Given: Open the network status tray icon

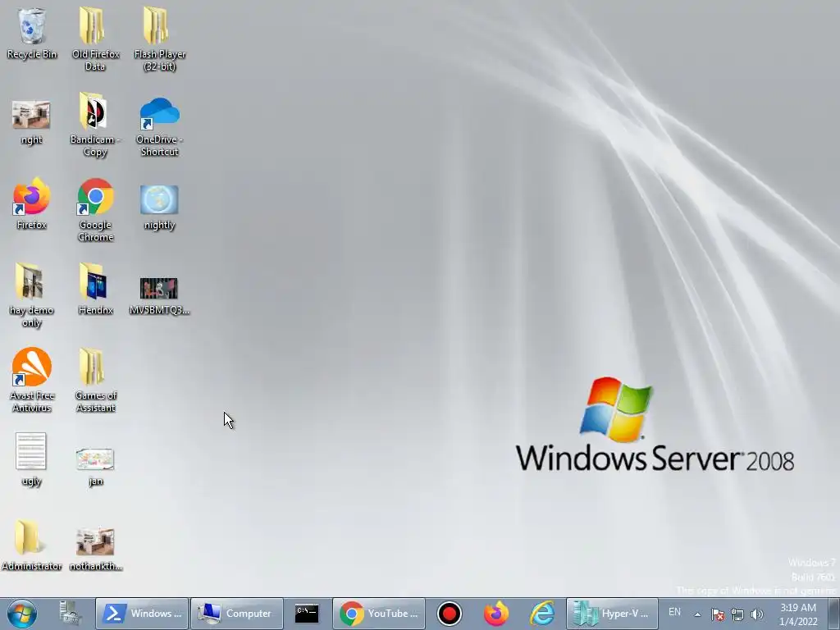Looking at the screenshot, I should point(737,614).
